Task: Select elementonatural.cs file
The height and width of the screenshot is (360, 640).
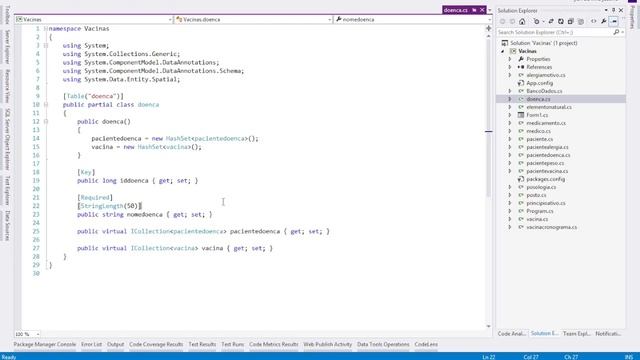Action: pos(549,107)
